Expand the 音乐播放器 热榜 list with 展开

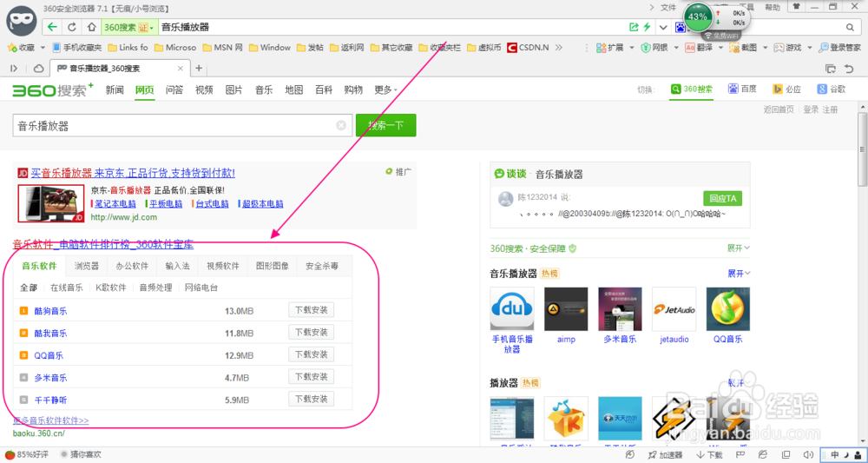pos(739,274)
